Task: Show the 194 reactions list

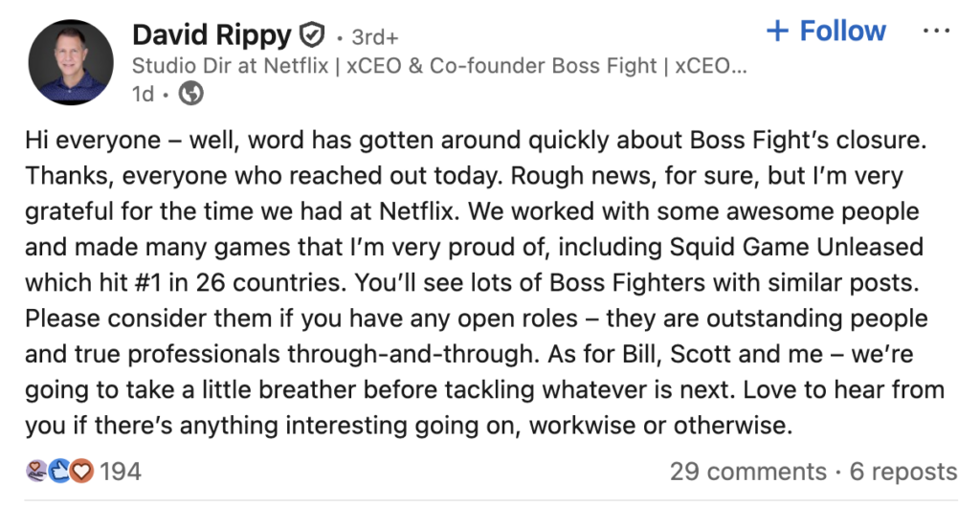Action: click(121, 471)
